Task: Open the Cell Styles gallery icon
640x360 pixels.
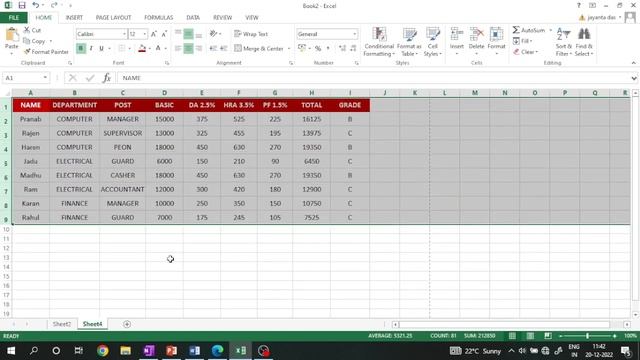Action: (433, 34)
